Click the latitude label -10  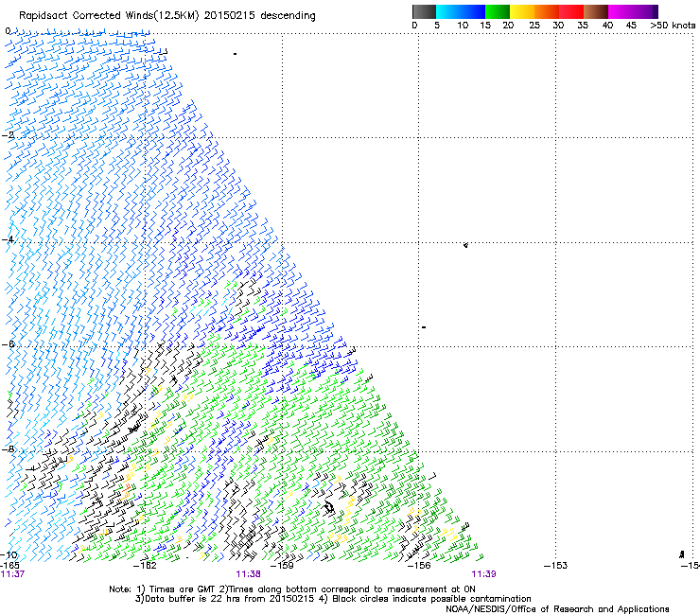click(9, 554)
